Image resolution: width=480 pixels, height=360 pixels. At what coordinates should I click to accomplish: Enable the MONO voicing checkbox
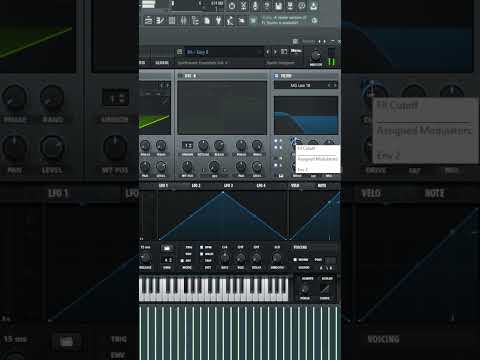tap(295, 260)
